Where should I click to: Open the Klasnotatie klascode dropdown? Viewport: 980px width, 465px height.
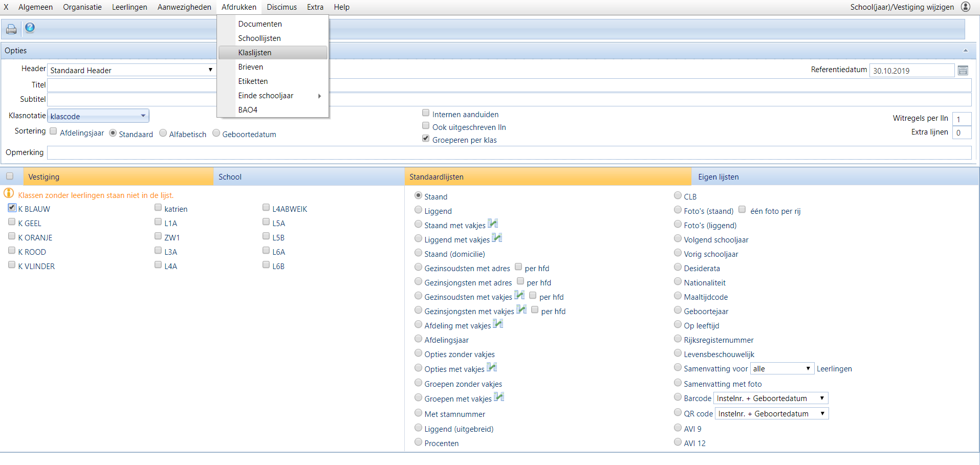tap(98, 116)
